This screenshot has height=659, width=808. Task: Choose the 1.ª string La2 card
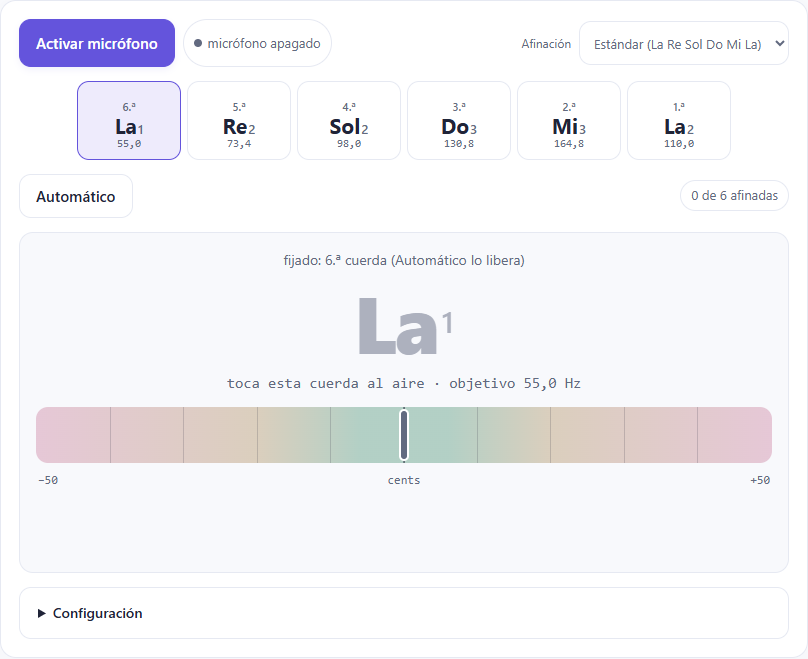pos(679,121)
